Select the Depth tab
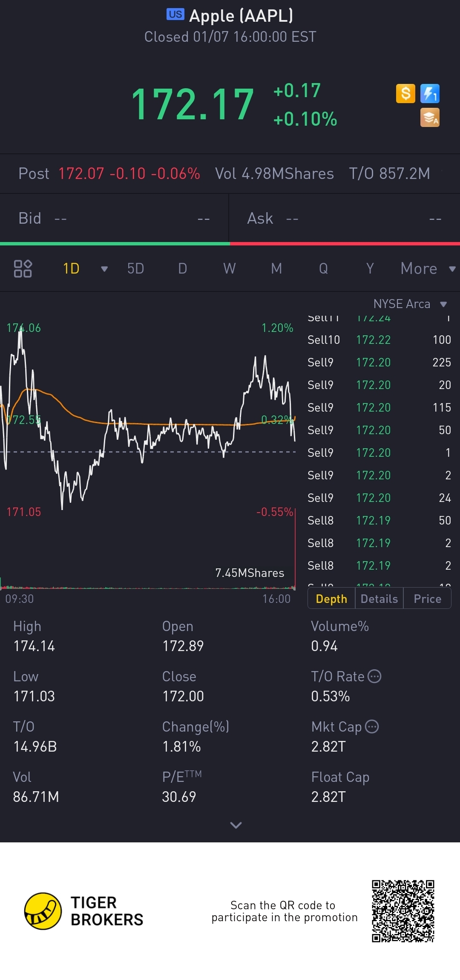The height and width of the screenshot is (980, 460). [331, 599]
